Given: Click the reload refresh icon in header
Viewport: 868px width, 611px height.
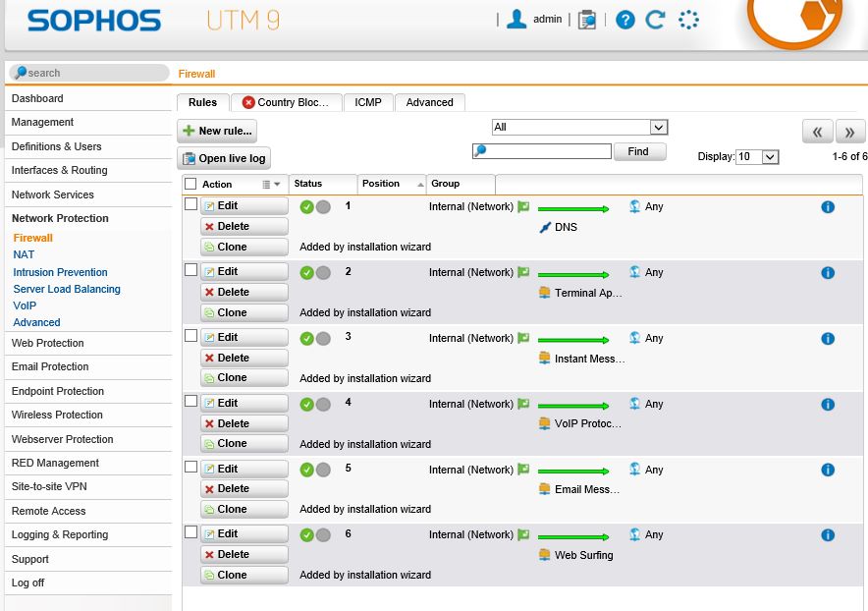Looking at the screenshot, I should click(x=656, y=20).
